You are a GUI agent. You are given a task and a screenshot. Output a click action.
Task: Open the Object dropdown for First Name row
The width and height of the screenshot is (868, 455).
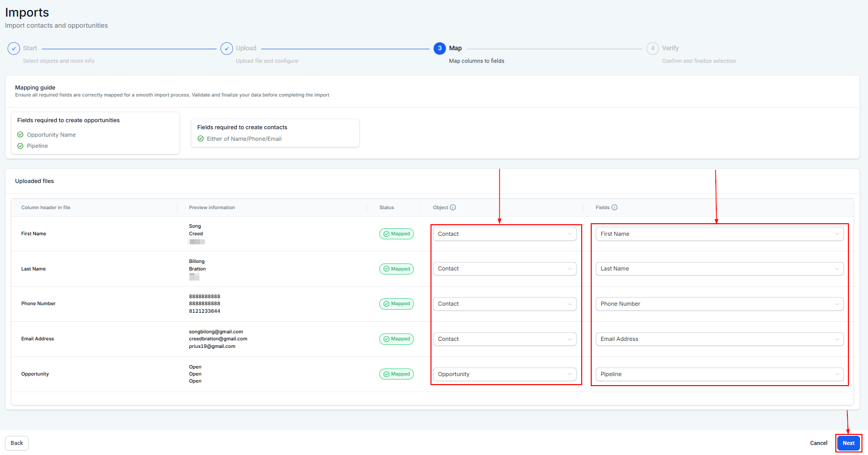[x=504, y=234]
